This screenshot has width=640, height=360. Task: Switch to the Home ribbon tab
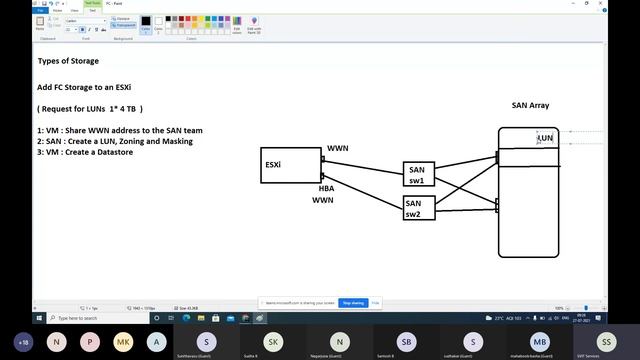click(x=58, y=10)
